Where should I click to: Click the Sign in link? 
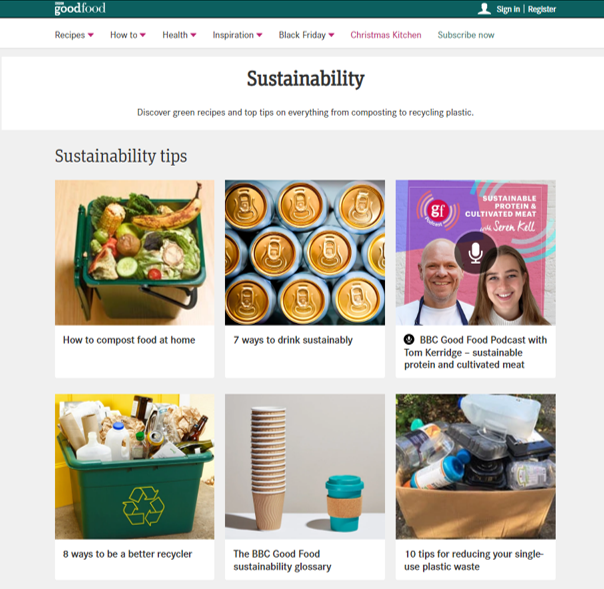[508, 9]
